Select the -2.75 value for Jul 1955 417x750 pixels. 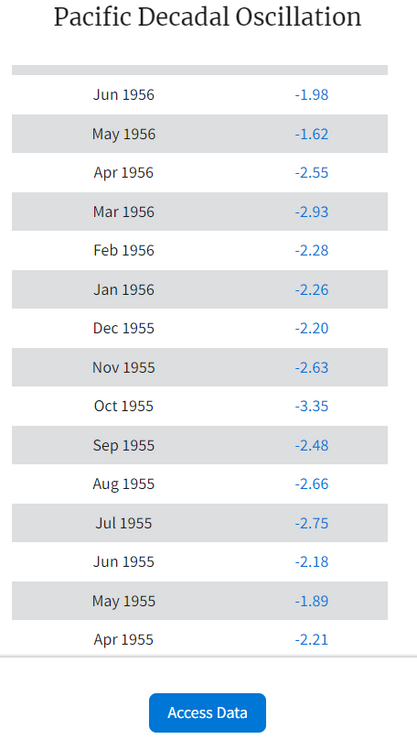[312, 523]
